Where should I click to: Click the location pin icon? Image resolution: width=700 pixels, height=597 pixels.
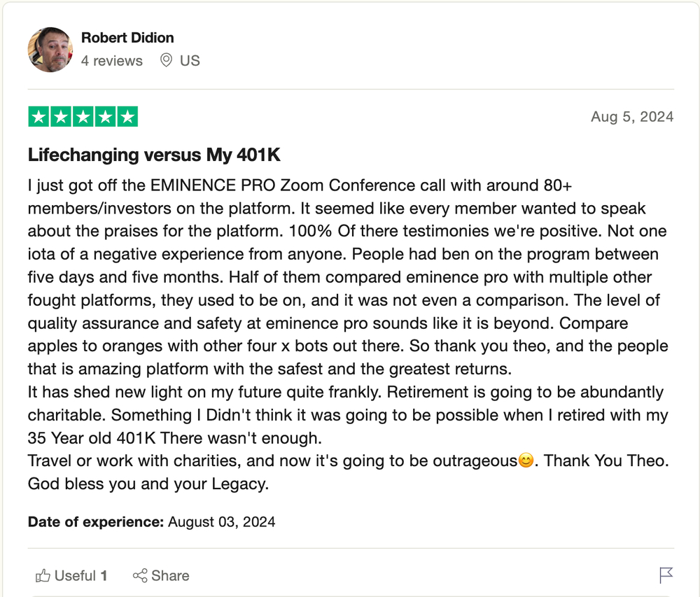coord(166,60)
